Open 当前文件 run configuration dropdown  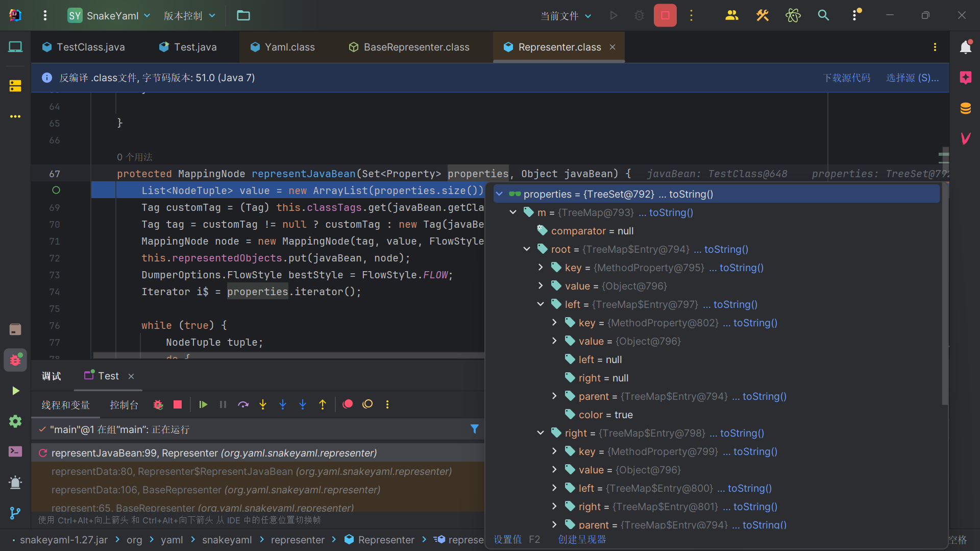tap(566, 16)
